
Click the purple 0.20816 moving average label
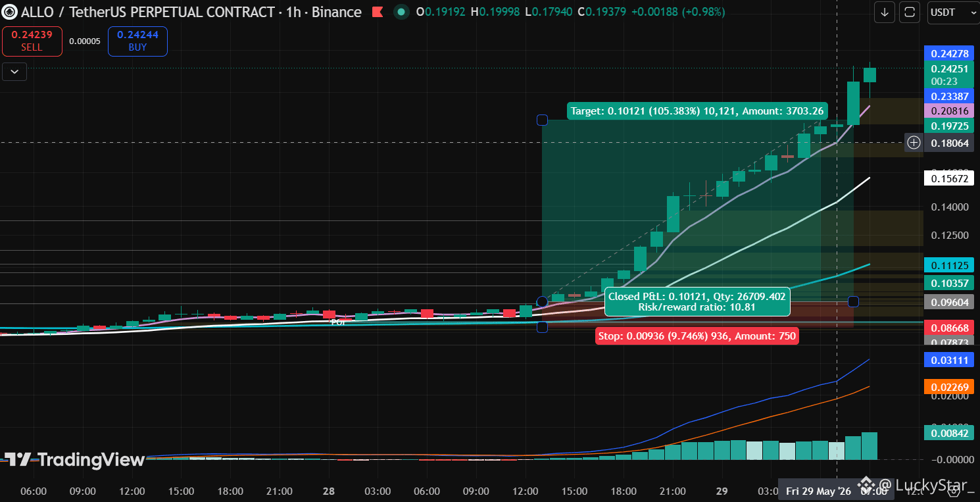tap(948, 111)
